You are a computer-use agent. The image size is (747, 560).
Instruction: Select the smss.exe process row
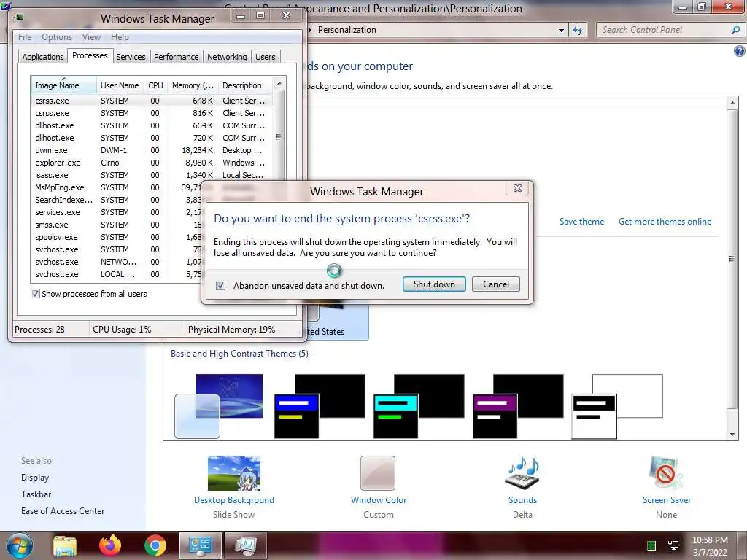click(116, 225)
